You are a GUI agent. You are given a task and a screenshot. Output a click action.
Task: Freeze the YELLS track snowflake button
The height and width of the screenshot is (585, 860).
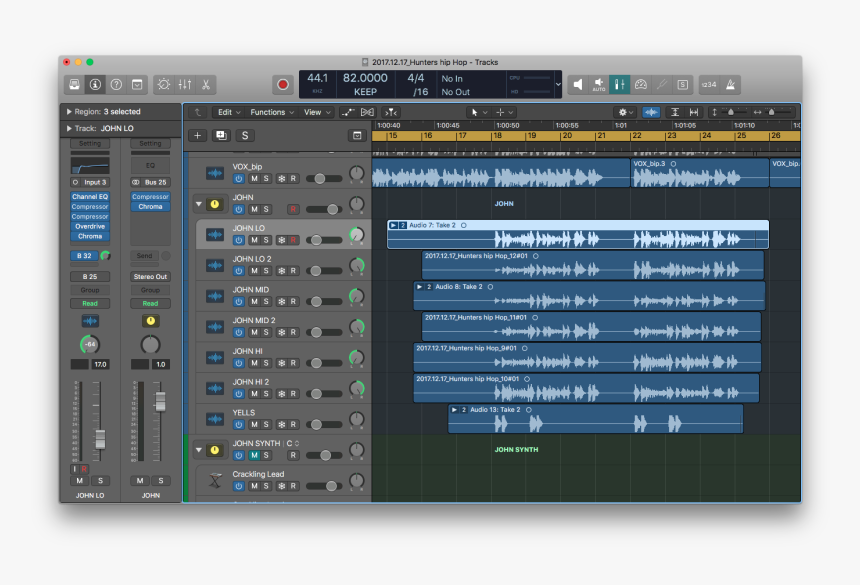pos(281,424)
